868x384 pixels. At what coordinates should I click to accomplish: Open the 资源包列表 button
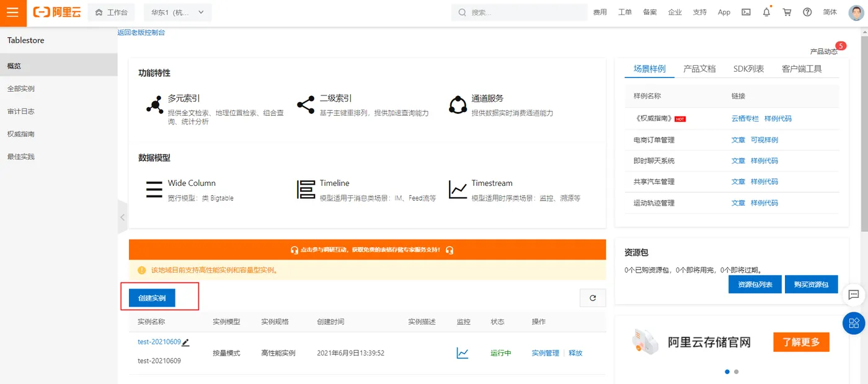[755, 284]
